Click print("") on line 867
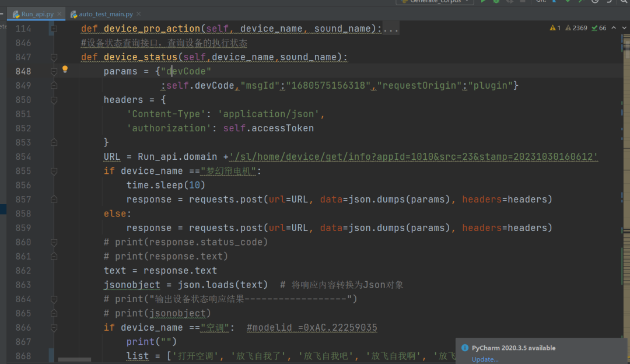This screenshot has width=630, height=364. coord(152,342)
